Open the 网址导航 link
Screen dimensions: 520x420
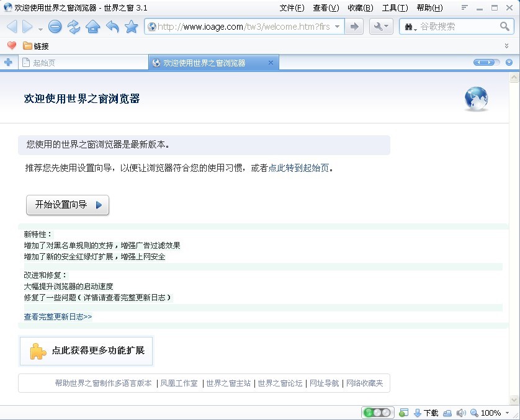tap(325, 383)
